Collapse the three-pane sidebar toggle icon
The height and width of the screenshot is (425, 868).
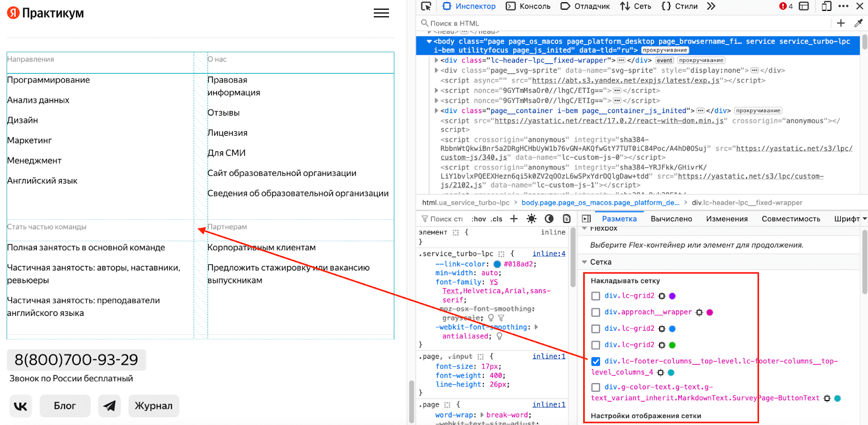(586, 219)
